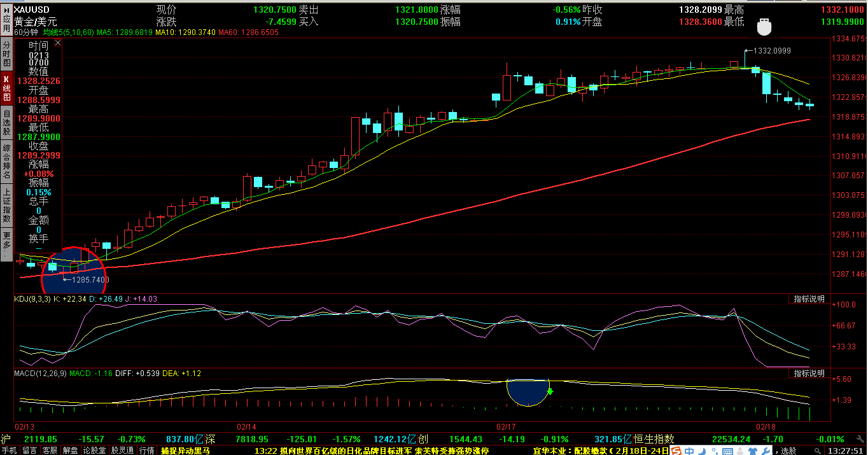Click the Sogou S input method icon
The image size is (868, 455).
[x=676, y=451]
